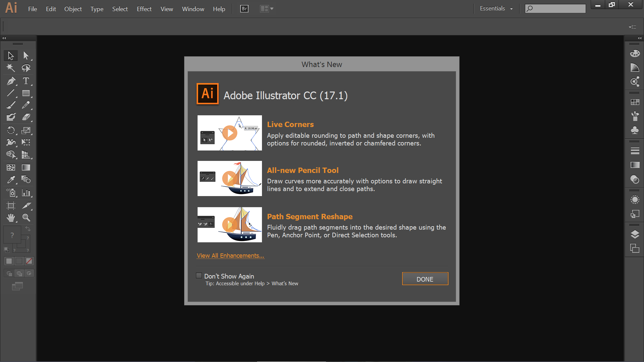Expand the right panel dock
The width and height of the screenshot is (644, 362).
pyautogui.click(x=640, y=38)
